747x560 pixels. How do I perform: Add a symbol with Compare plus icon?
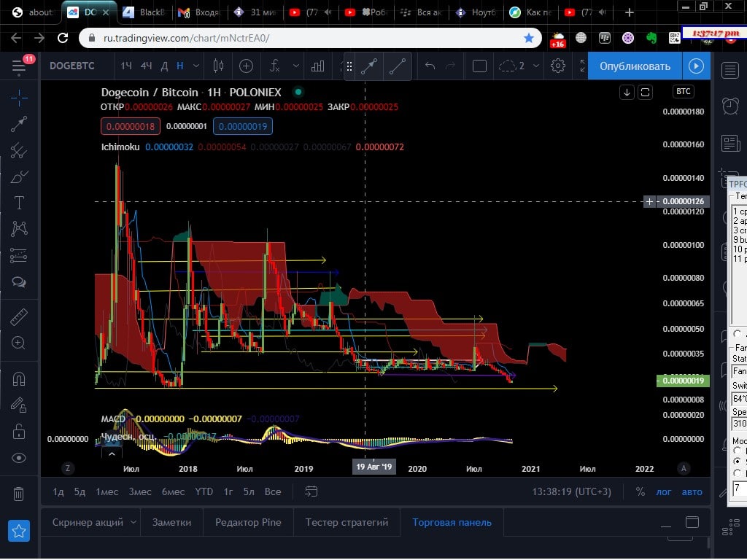click(x=246, y=66)
